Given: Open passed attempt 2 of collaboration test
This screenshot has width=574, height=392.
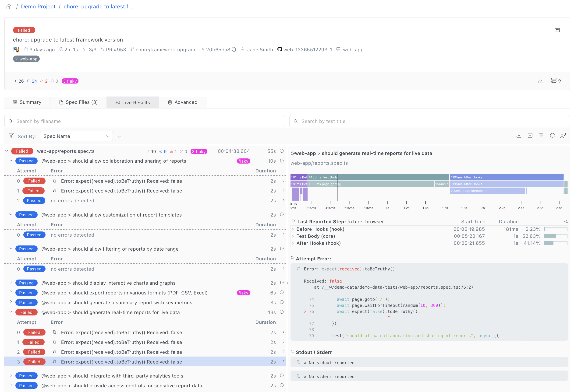Looking at the screenshot, I should (145, 200).
